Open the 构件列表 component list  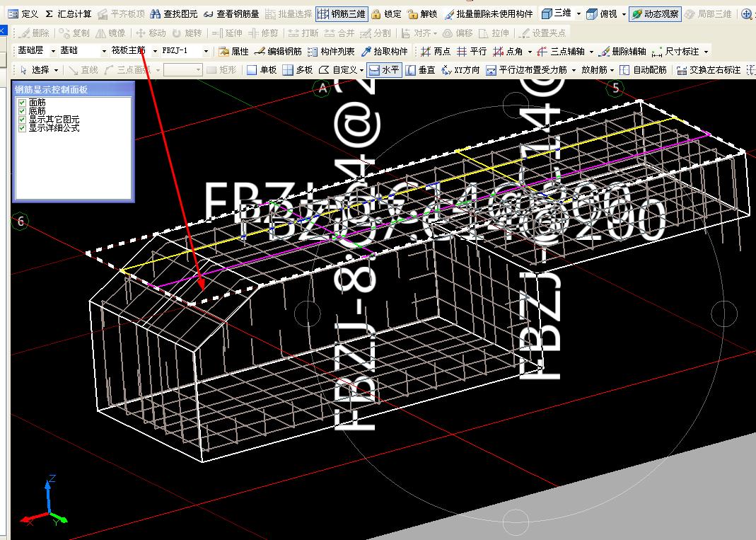[331, 51]
